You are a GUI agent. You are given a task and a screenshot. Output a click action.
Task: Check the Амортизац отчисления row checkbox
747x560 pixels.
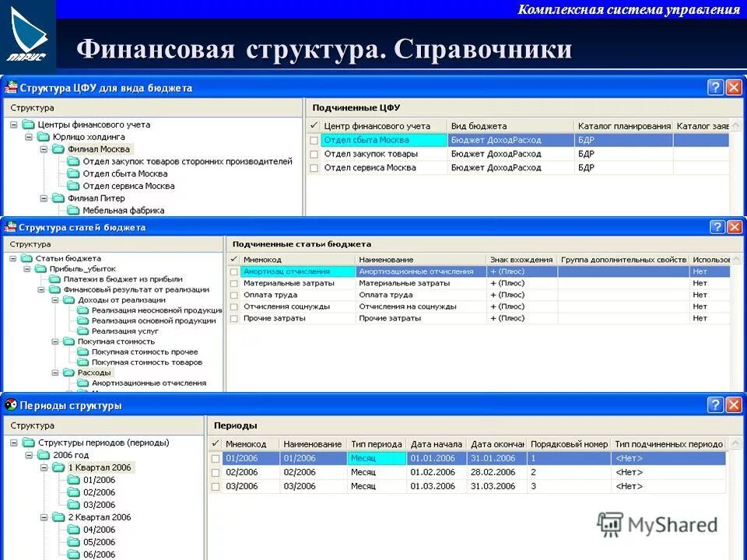click(x=235, y=271)
